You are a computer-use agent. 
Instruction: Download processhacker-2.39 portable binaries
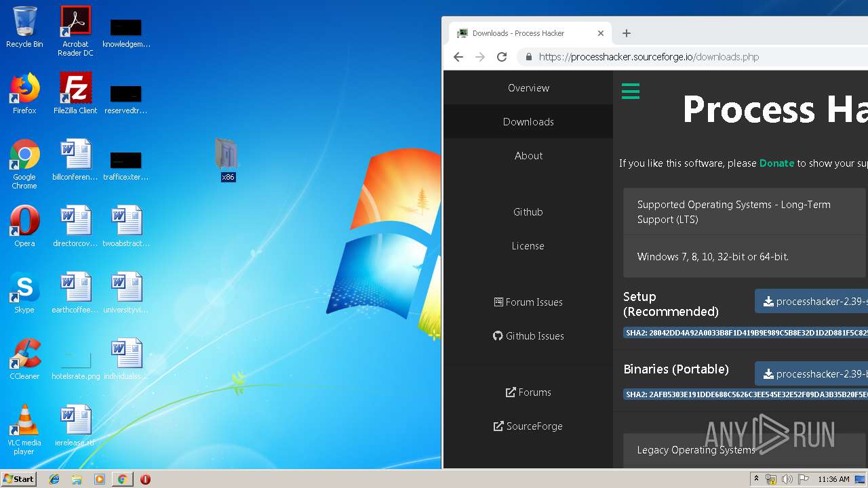pos(811,374)
